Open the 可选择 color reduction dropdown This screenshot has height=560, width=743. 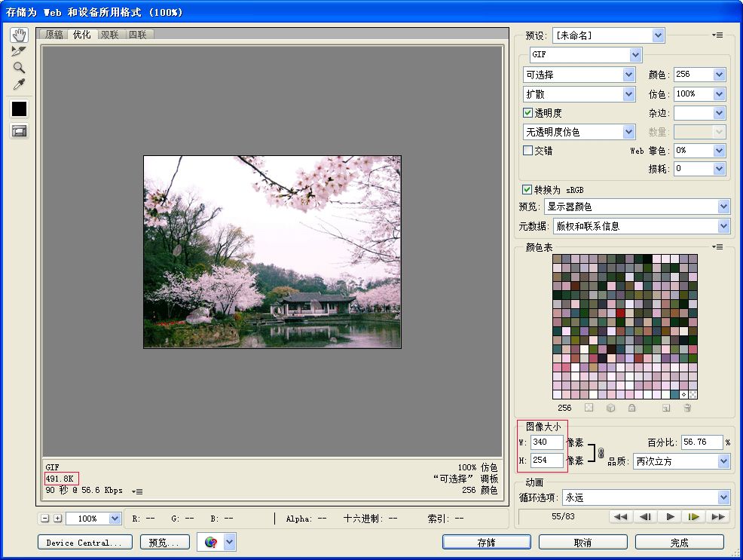click(628, 75)
